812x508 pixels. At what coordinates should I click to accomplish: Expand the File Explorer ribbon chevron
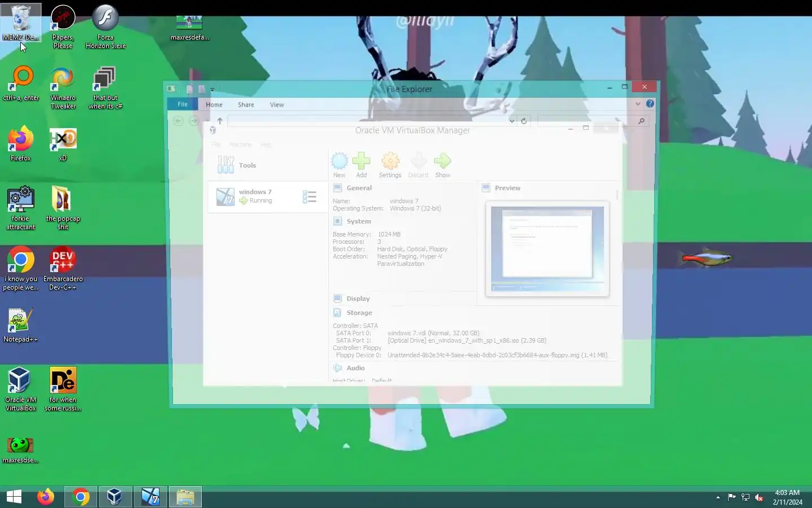[638, 104]
